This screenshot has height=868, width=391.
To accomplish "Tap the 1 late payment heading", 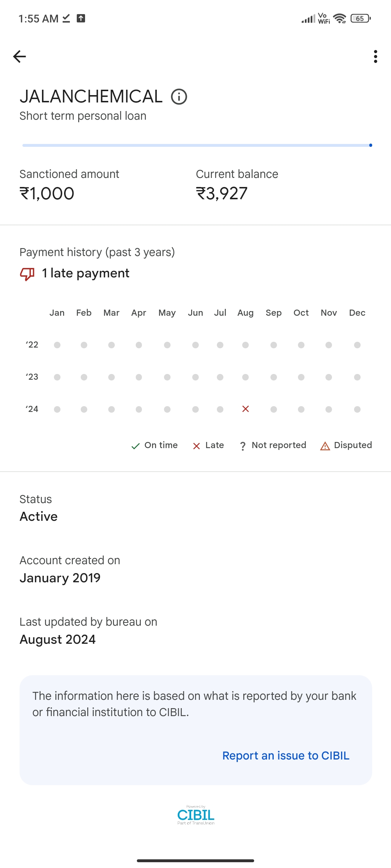I will pyautogui.click(x=85, y=273).
